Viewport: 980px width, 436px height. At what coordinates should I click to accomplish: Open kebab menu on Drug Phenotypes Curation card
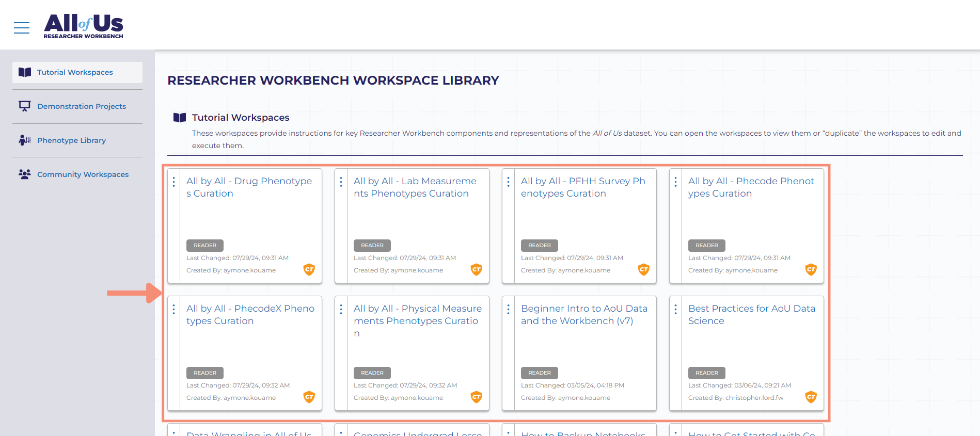pos(174,182)
